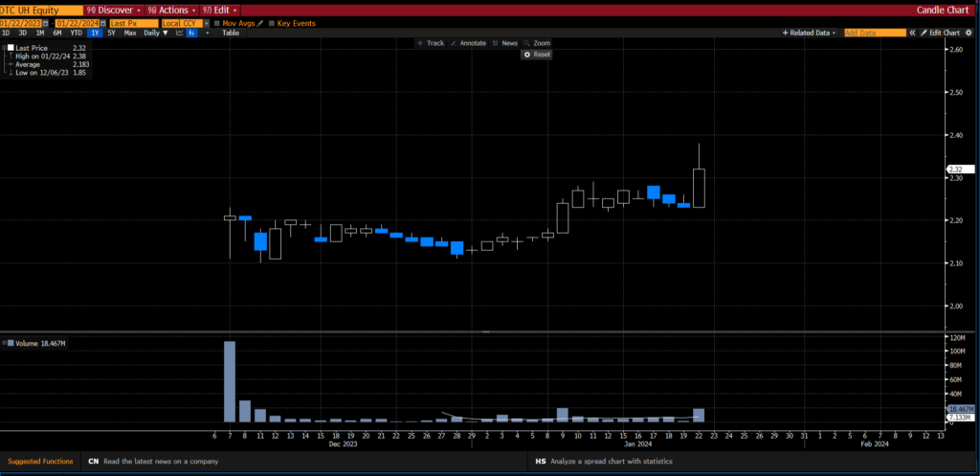Select the line chart type icon
Image resolution: width=980 pixels, height=476 pixels.
(179, 33)
